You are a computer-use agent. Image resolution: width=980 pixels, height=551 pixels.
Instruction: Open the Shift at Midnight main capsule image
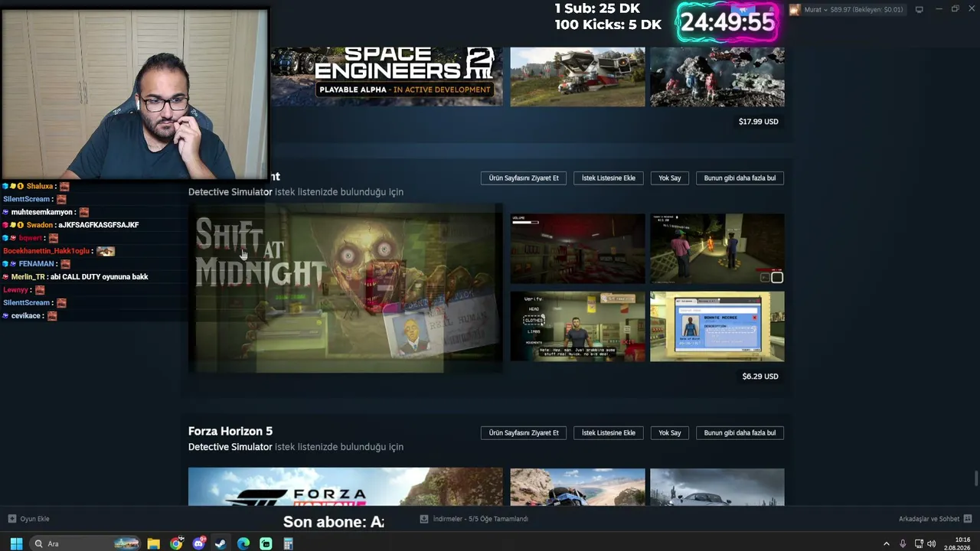click(345, 288)
